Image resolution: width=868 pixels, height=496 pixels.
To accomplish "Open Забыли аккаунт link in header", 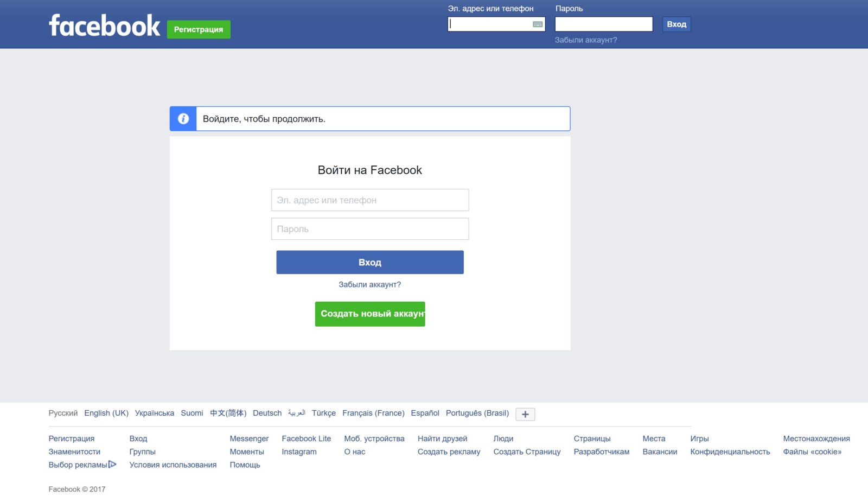I will pos(585,40).
